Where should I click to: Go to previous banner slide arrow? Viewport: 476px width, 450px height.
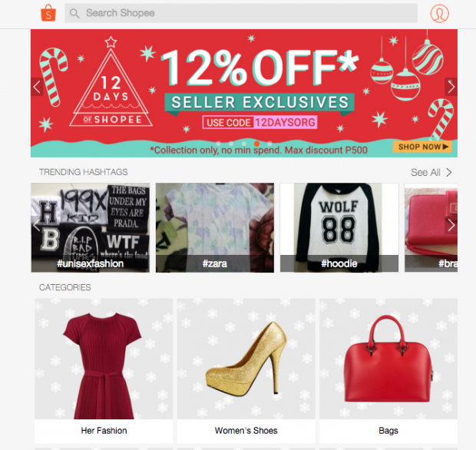(37, 87)
